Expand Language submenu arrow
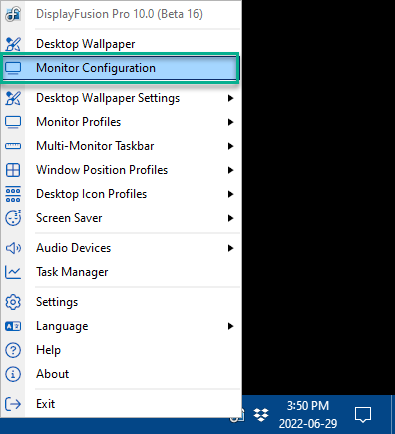 tap(230, 326)
